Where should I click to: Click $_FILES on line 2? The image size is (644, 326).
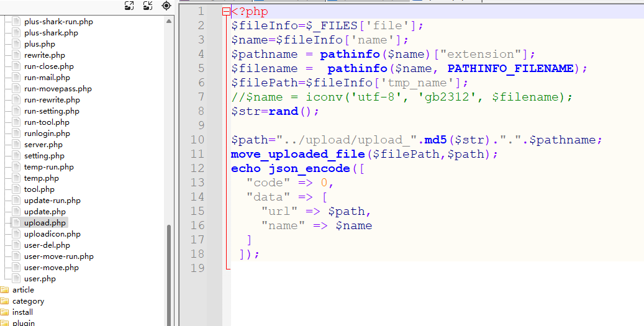(331, 26)
